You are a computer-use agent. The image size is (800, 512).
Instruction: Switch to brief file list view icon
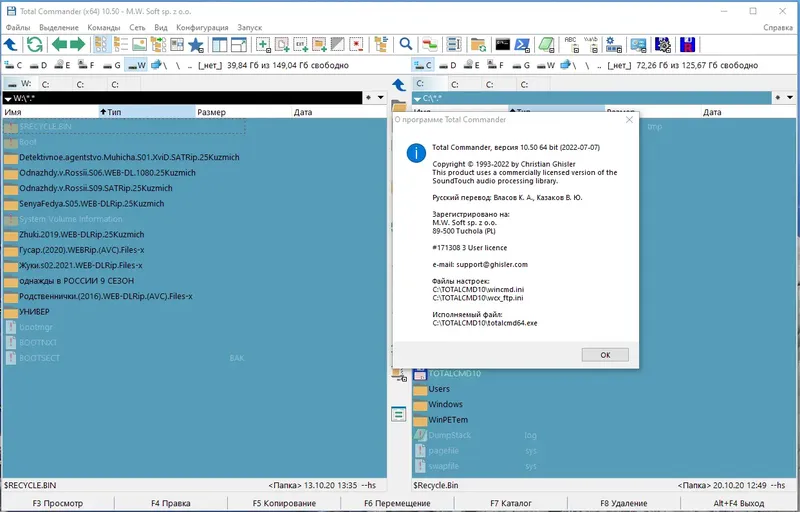pos(101,45)
